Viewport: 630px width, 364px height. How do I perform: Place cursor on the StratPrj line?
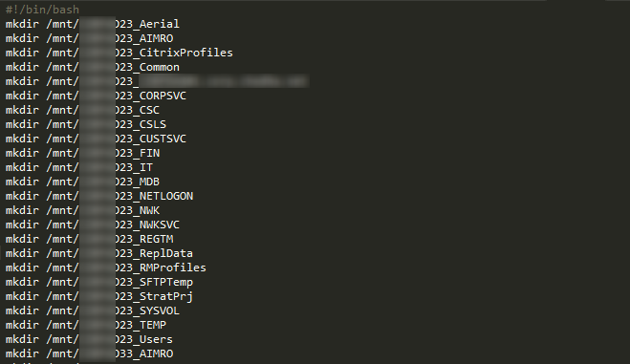99,296
